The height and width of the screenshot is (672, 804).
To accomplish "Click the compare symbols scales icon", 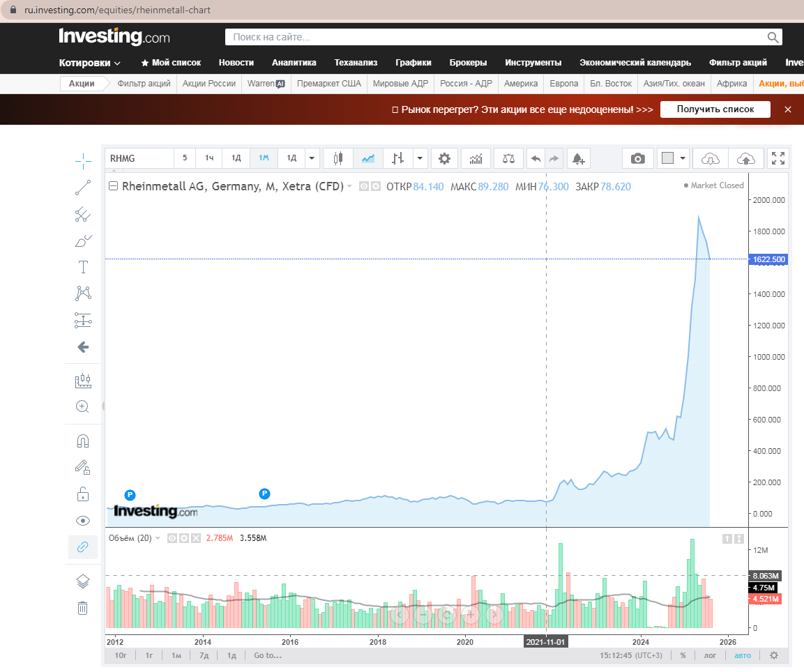I will tap(508, 158).
